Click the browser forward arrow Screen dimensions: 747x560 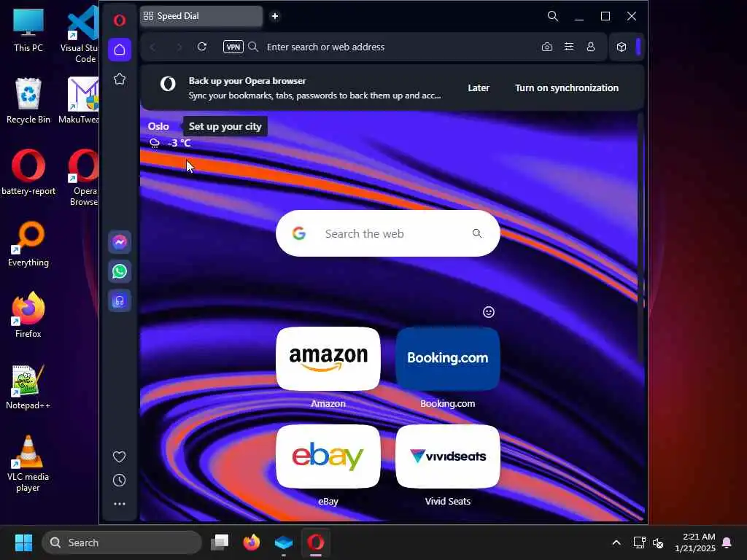179,47
